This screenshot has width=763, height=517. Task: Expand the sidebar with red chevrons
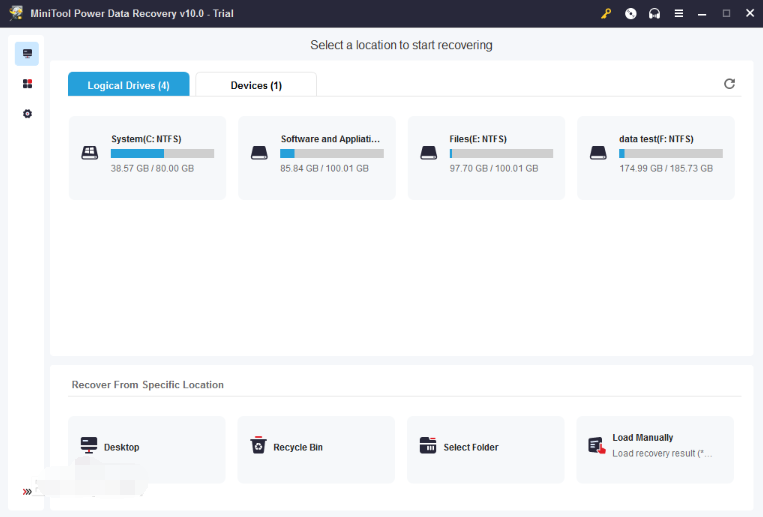(27, 491)
